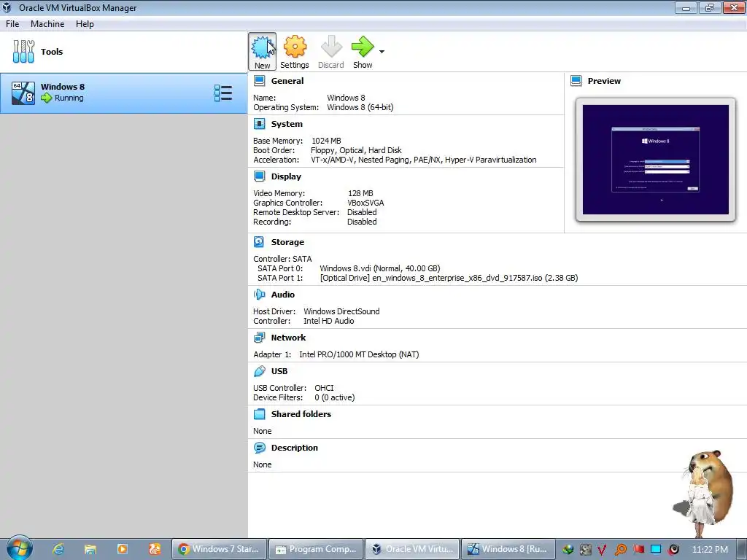Click the Audio section speaker icon

click(x=259, y=295)
